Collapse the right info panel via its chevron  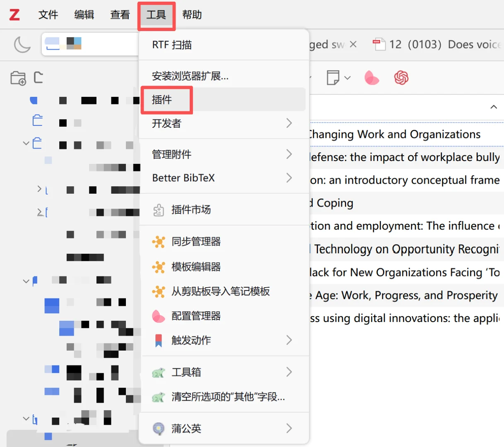click(x=493, y=106)
